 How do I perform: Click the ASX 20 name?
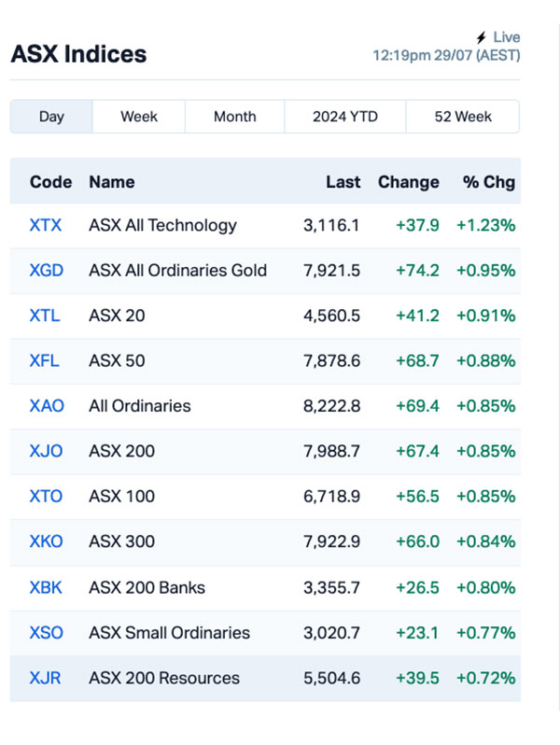tap(117, 316)
